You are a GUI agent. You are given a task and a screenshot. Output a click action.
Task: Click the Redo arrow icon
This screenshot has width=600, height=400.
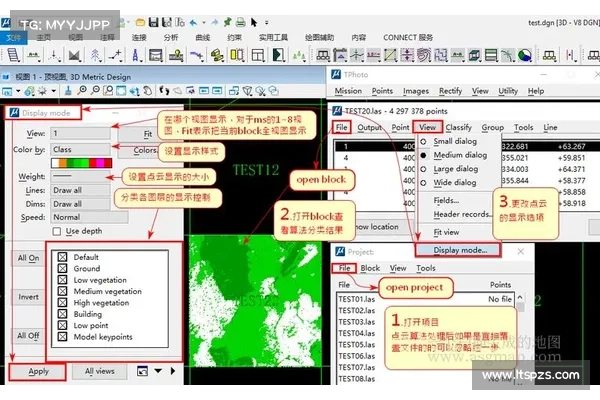215,23
